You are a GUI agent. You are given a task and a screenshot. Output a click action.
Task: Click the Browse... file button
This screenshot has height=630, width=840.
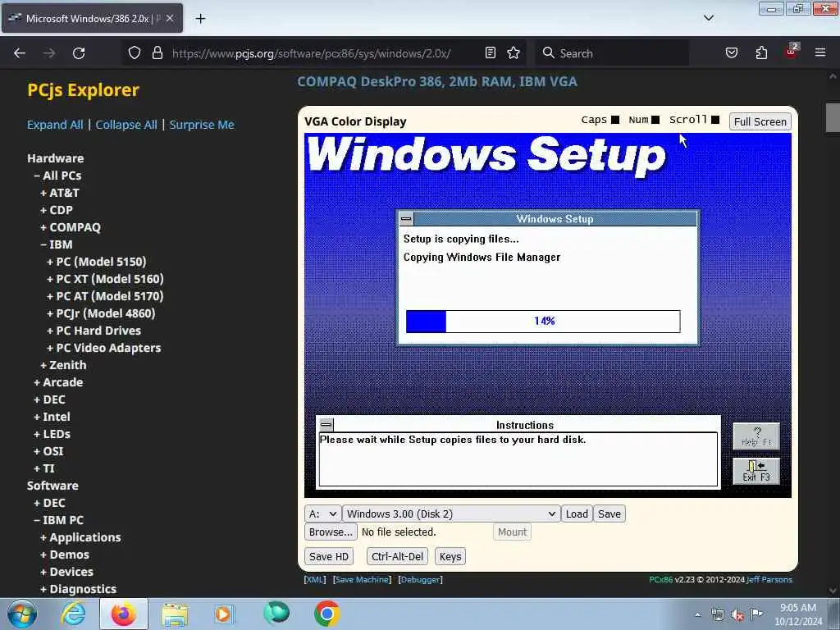(x=331, y=532)
